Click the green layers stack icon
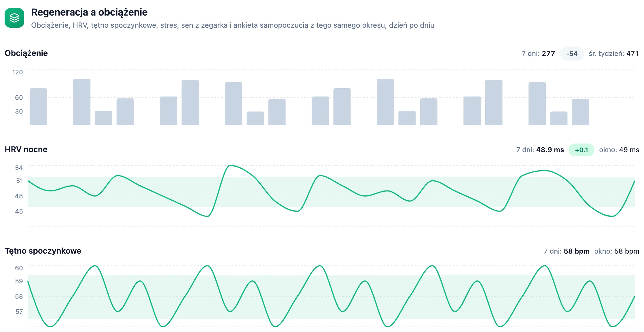The image size is (644, 332). pyautogui.click(x=14, y=18)
